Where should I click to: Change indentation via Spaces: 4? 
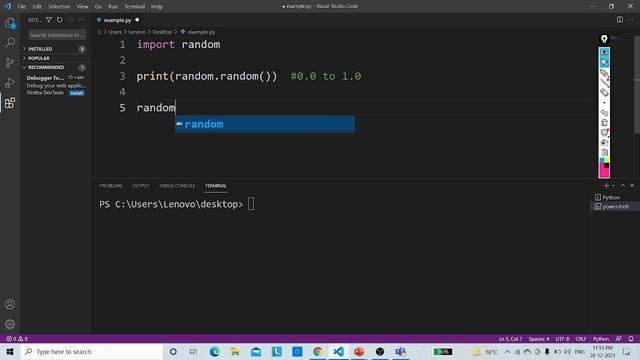[539, 339]
